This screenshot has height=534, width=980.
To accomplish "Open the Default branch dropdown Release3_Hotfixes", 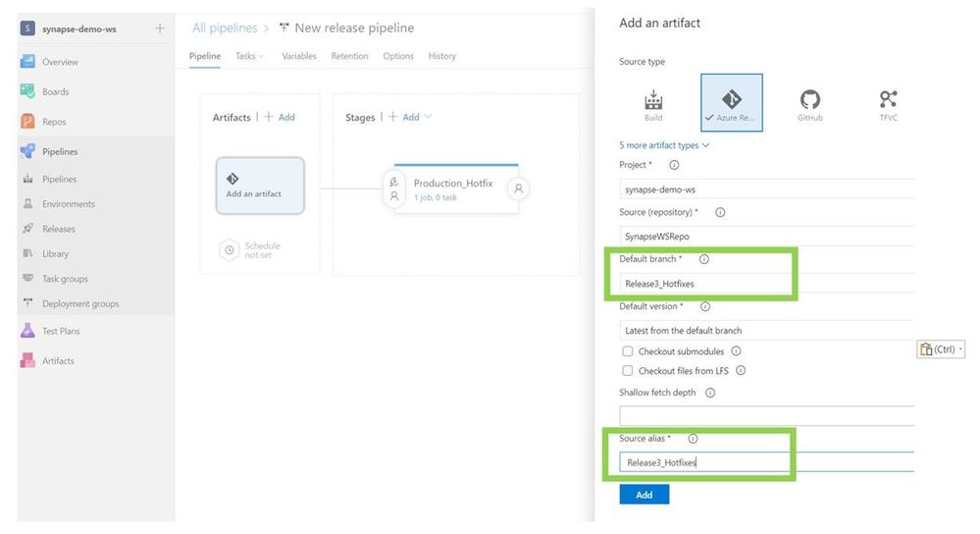I will click(766, 284).
